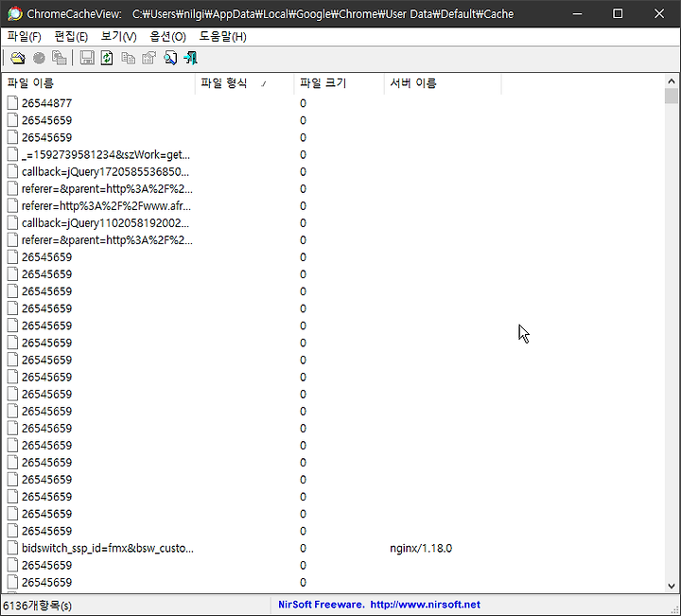The height and width of the screenshot is (616, 681).
Task: Click the 6136 items count in status bar
Action: point(37,606)
